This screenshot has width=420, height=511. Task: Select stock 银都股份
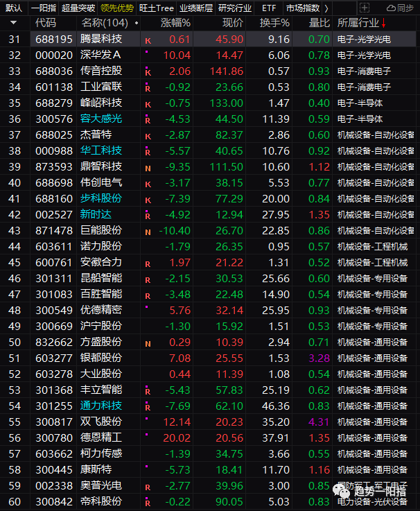pos(101,358)
